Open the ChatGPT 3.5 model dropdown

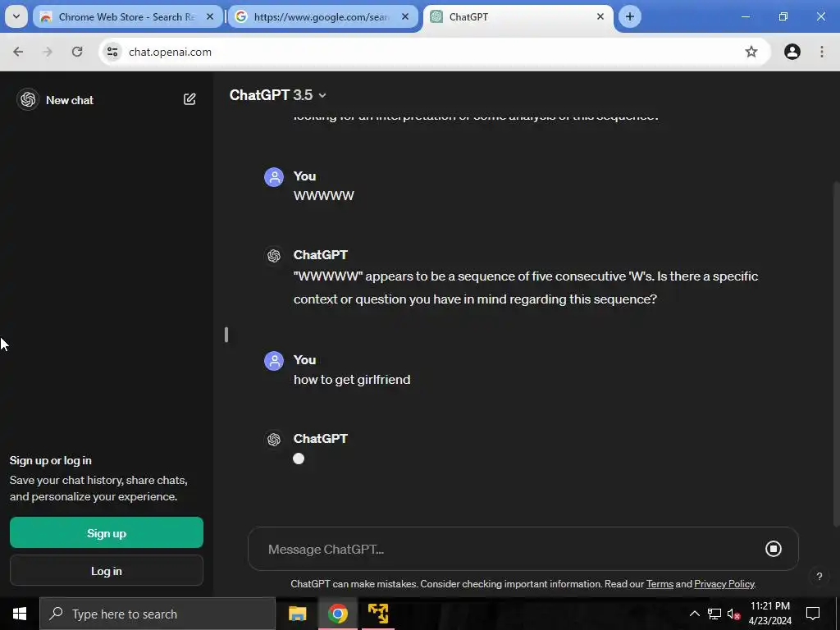tap(277, 95)
